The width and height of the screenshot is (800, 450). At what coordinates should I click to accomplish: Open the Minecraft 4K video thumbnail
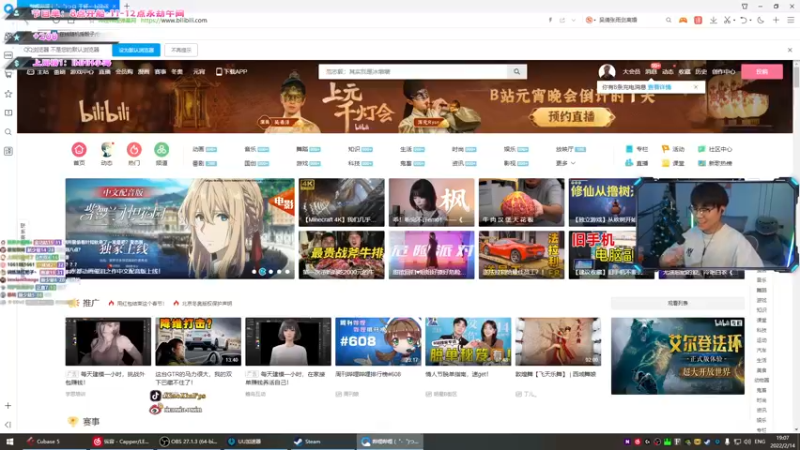pyautogui.click(x=341, y=202)
